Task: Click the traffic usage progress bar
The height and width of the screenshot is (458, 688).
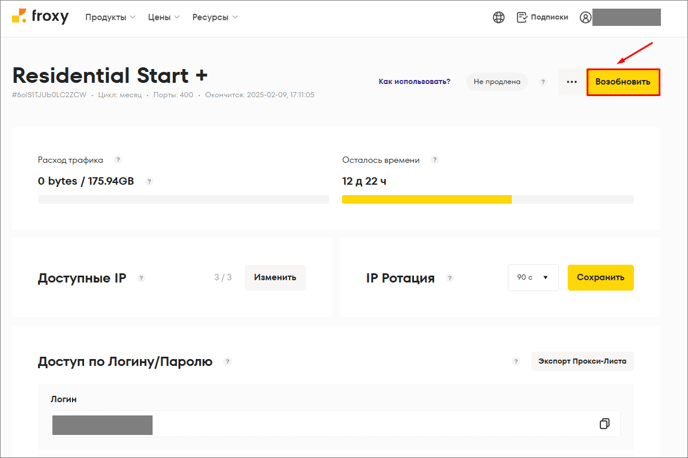Action: coord(183,199)
